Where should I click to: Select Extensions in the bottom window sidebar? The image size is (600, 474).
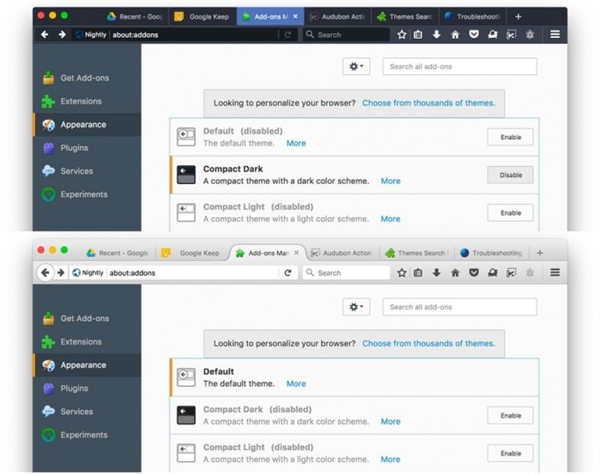(80, 342)
